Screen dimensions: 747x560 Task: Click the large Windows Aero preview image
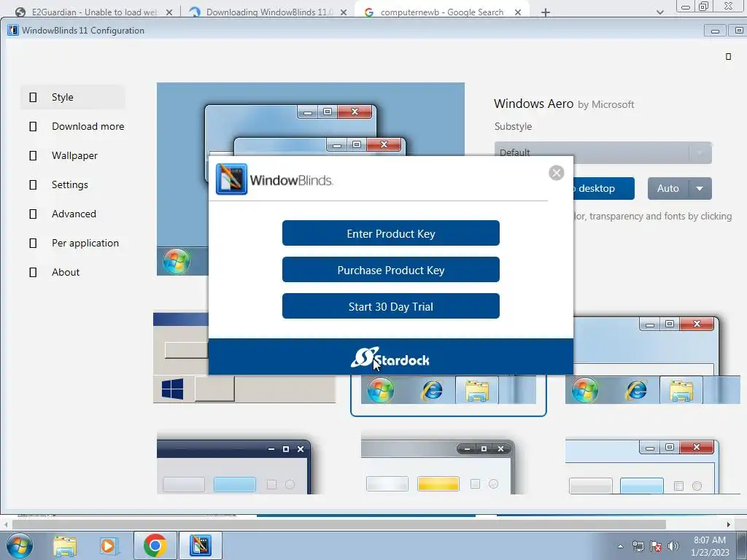point(311,119)
